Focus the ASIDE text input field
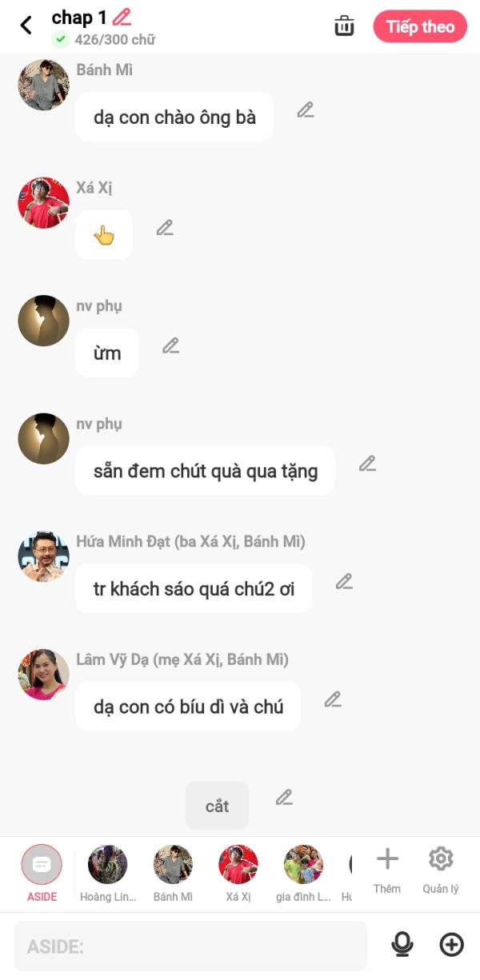Viewport: 480px width, 980px height. [x=190, y=946]
